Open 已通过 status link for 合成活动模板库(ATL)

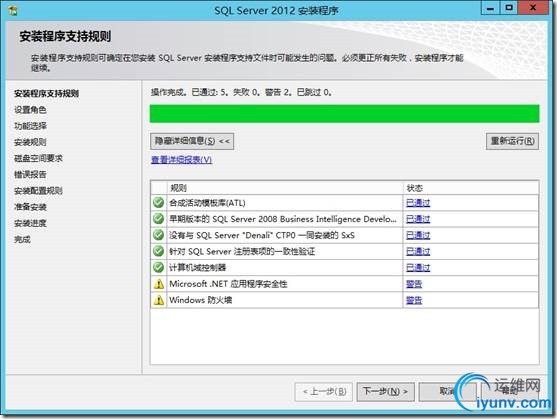point(418,203)
